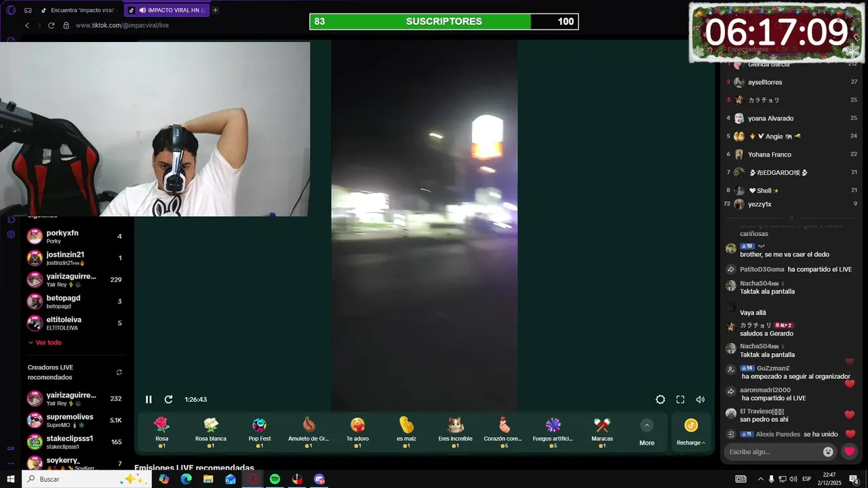Send the Eres increíble gift

coord(456,432)
